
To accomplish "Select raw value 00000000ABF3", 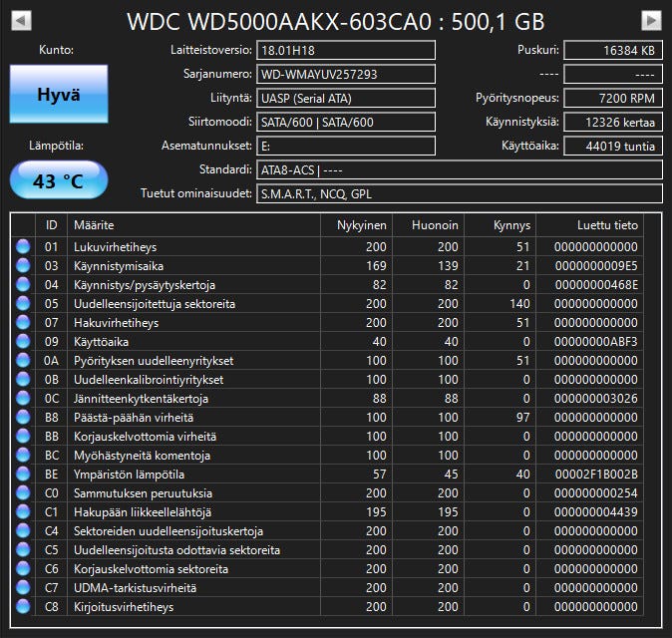I will [x=596, y=342].
